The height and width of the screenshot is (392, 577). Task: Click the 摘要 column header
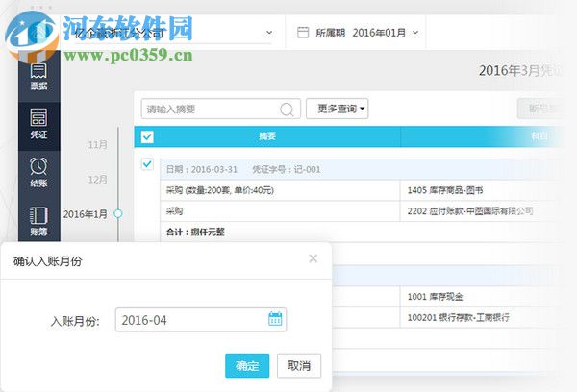point(267,136)
